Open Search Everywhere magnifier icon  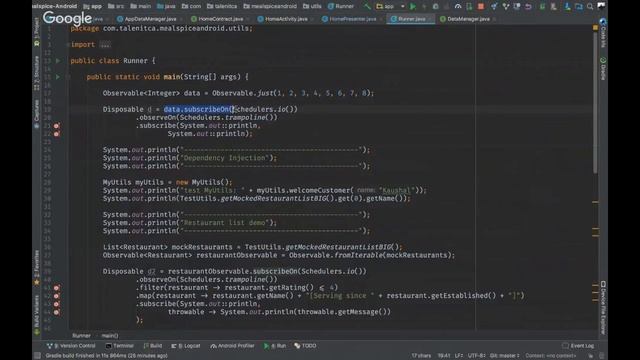pos(590,6)
